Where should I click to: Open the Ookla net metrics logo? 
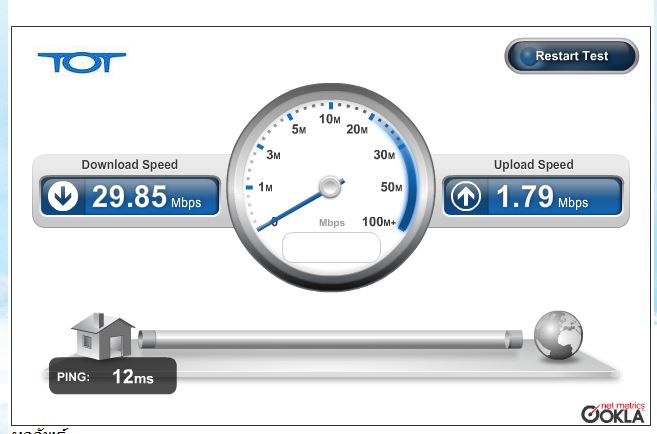click(613, 413)
